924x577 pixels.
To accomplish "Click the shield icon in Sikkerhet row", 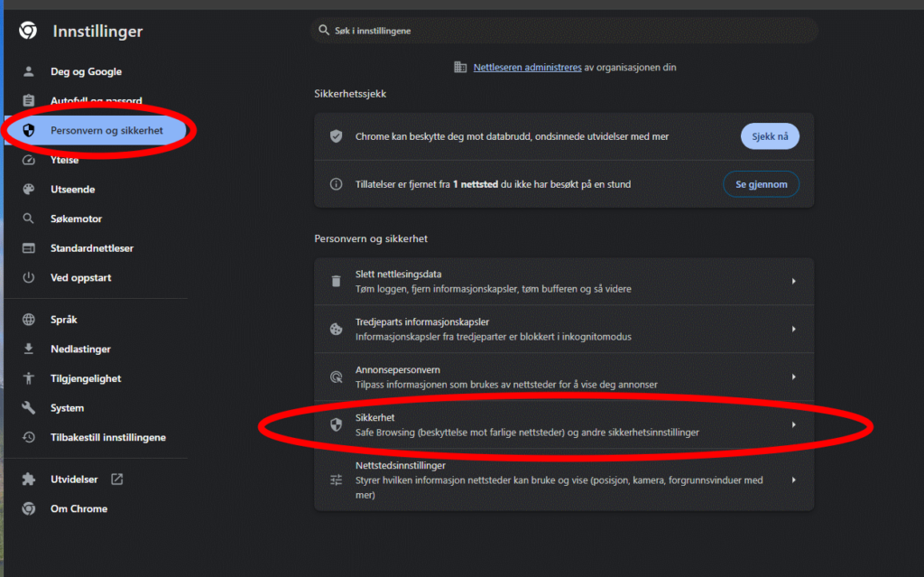I will pyautogui.click(x=336, y=424).
